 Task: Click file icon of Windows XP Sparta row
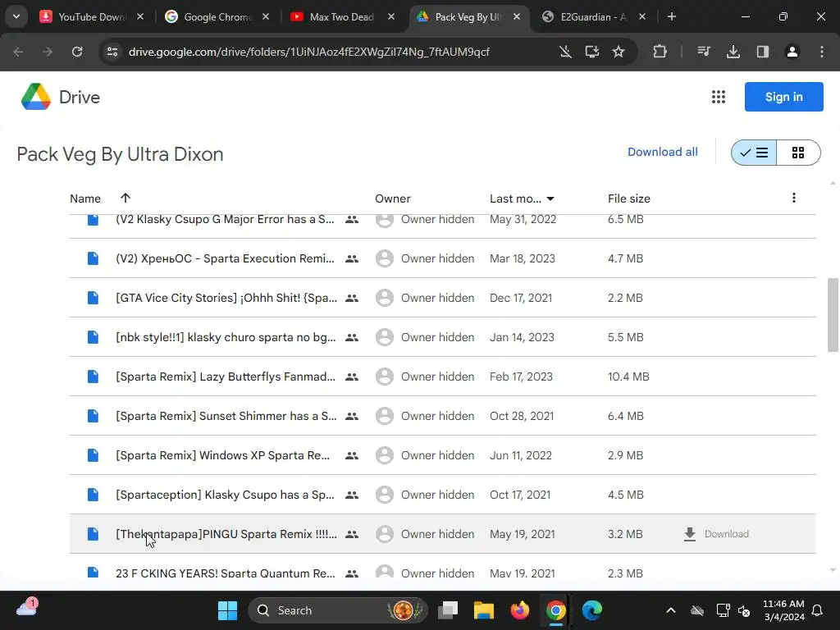coord(93,455)
